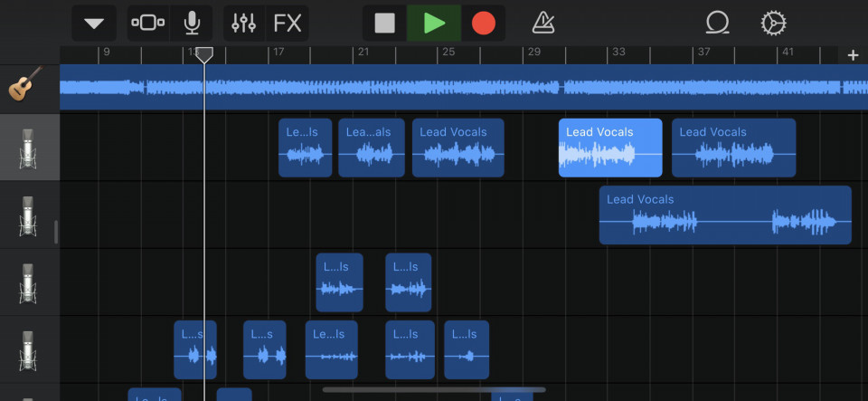Screen dimensions: 868x401
Task: Switch to the tracks view icon
Action: 147,23
